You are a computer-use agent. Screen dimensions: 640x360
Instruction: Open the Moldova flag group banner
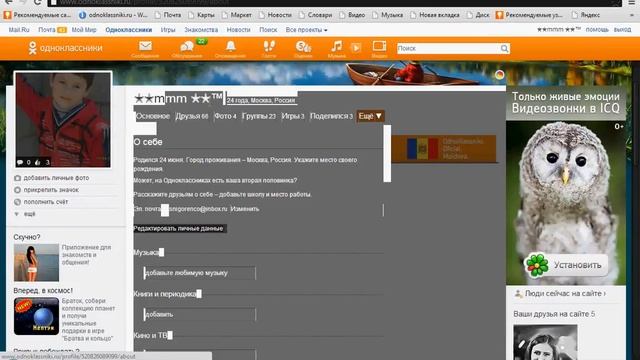point(444,149)
